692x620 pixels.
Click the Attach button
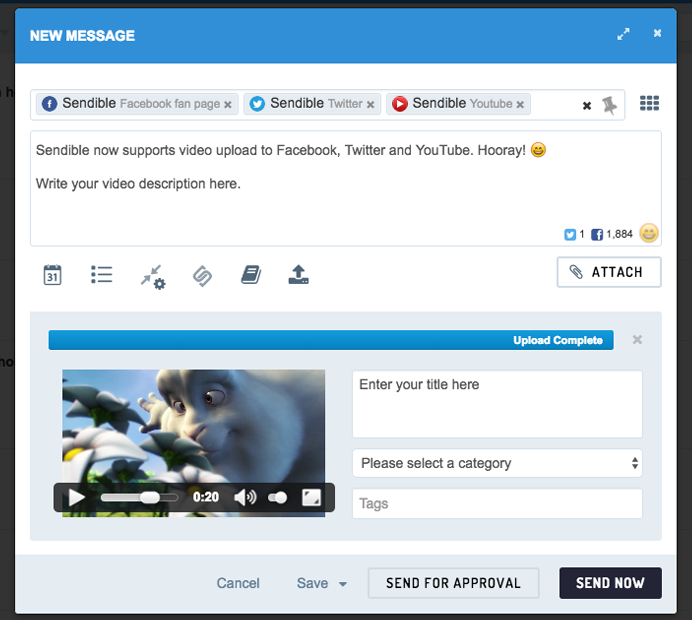click(x=609, y=272)
